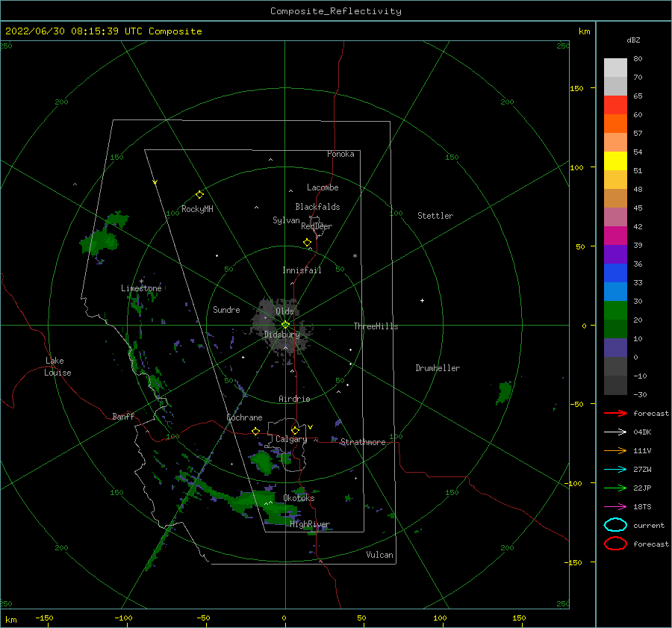This screenshot has height=628, width=672.
Task: Click the Okotoks label
Action: (299, 498)
